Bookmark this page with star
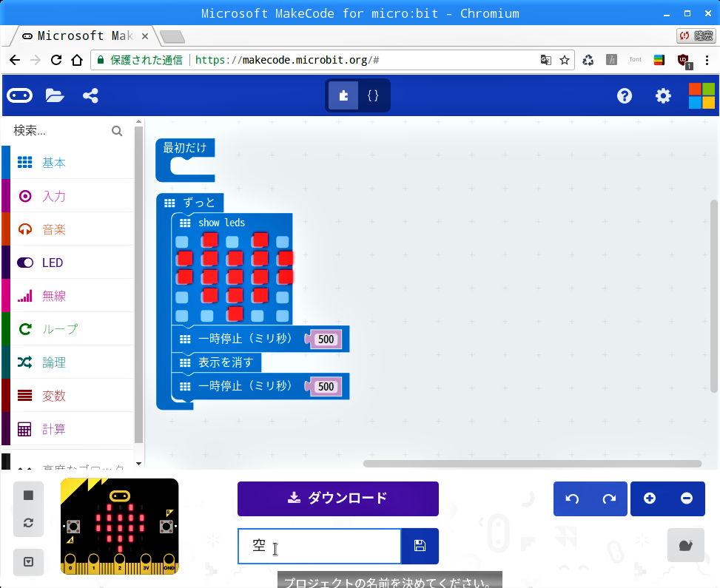720x588 pixels. pos(565,60)
